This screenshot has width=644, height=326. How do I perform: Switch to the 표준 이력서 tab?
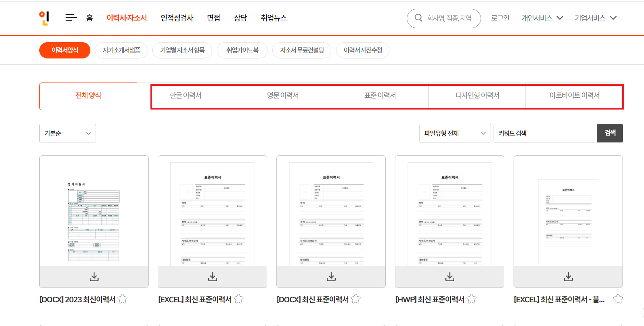(x=380, y=95)
